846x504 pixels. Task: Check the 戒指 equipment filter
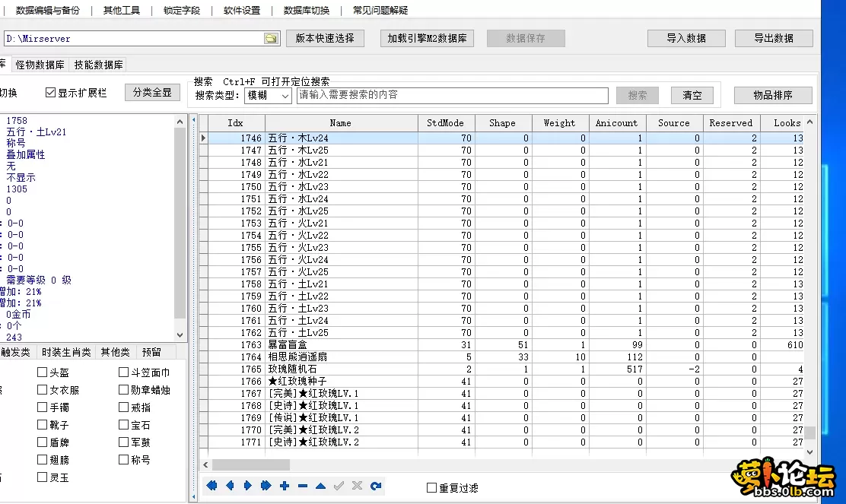[122, 407]
